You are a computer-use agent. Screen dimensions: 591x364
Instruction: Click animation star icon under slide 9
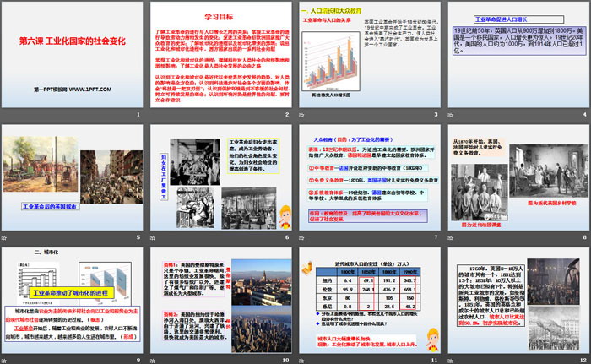(x=4, y=361)
